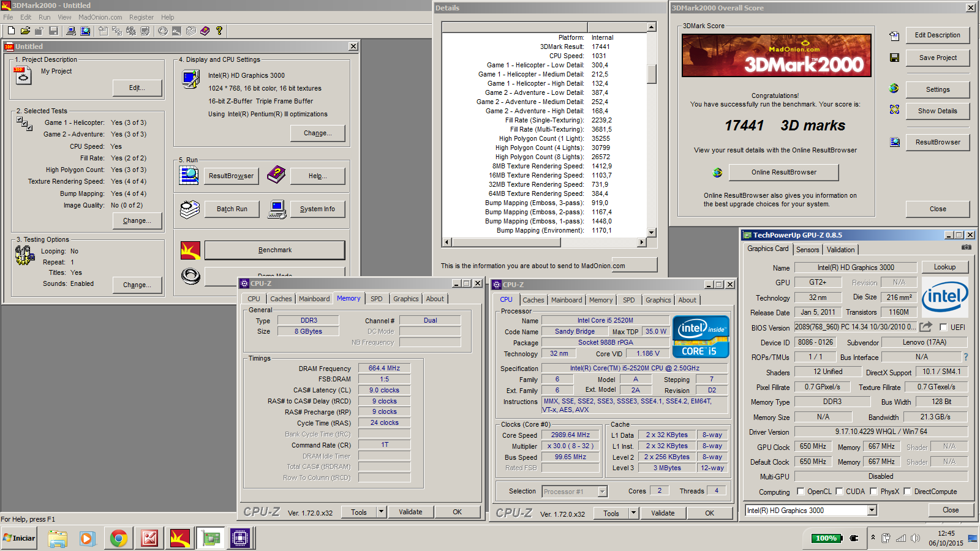Click the volume speaker tray icon
Screen dimensions: 980x551
(915, 538)
